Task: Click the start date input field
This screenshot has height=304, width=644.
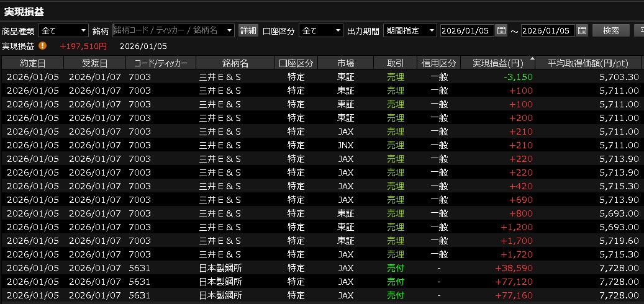Action: (x=467, y=30)
